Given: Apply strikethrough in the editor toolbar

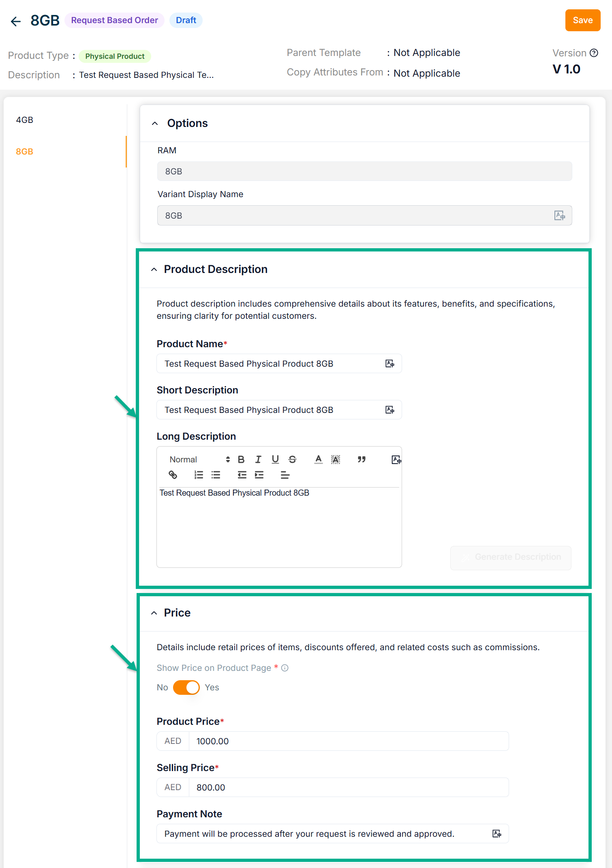Looking at the screenshot, I should pos(292,459).
